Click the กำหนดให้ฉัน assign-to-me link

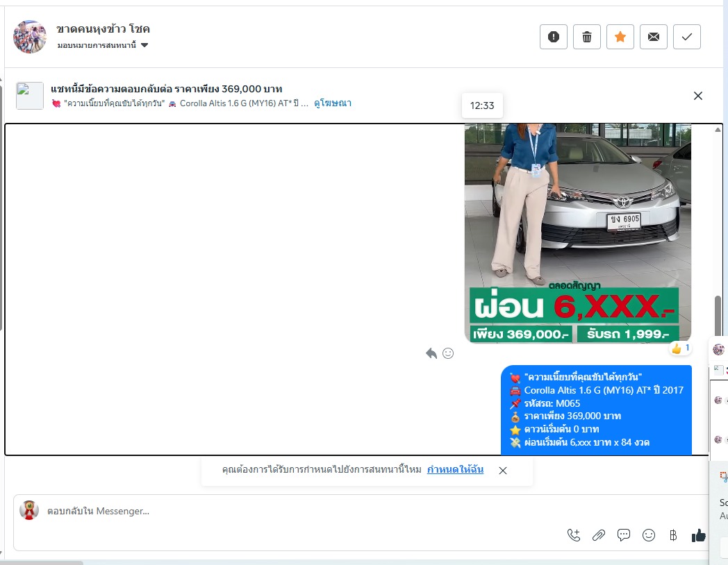pyautogui.click(x=455, y=469)
